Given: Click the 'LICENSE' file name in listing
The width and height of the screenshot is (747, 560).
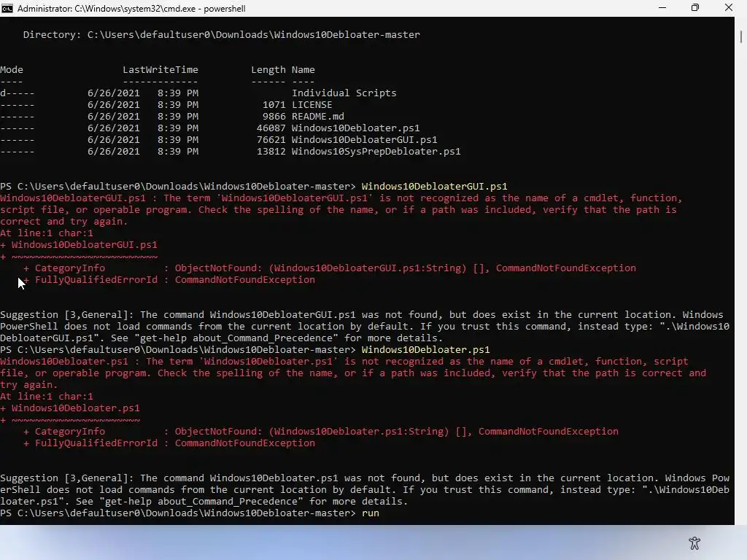Looking at the screenshot, I should [x=312, y=105].
